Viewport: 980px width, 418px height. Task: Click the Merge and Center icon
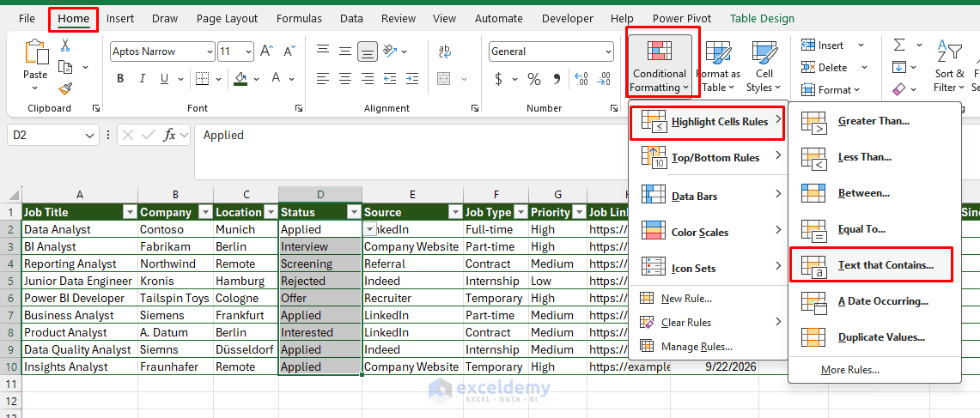click(x=444, y=79)
